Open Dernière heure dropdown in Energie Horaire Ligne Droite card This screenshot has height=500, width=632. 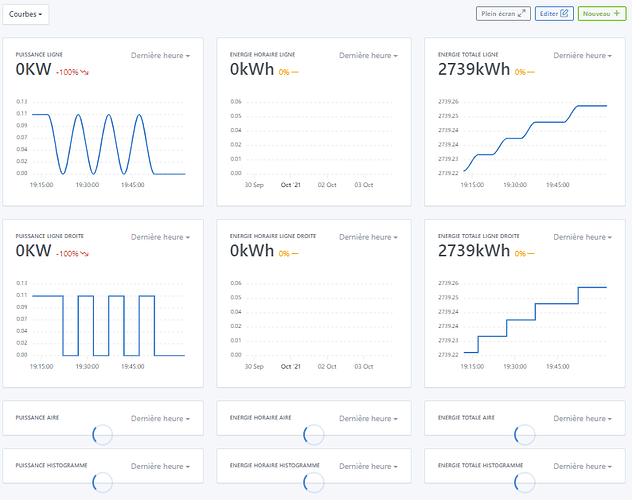pyautogui.click(x=368, y=237)
